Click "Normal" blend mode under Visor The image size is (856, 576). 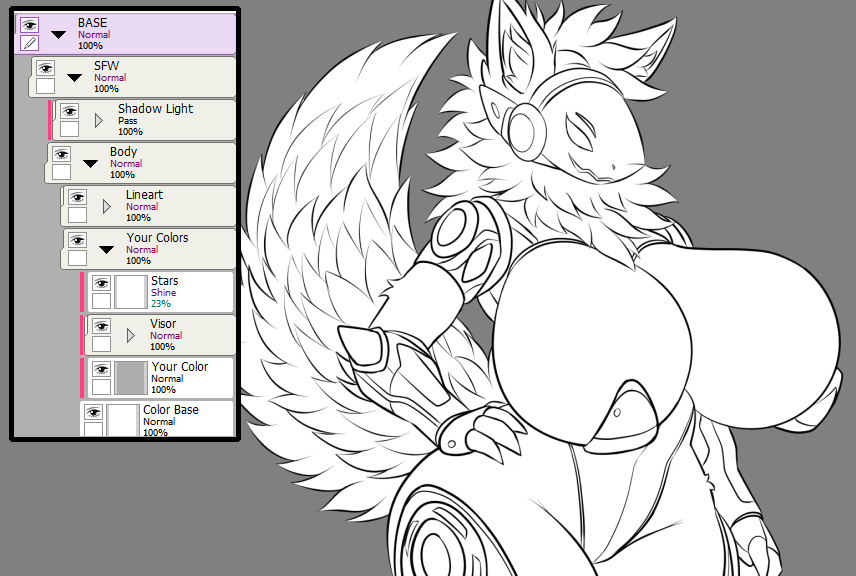coord(166,336)
